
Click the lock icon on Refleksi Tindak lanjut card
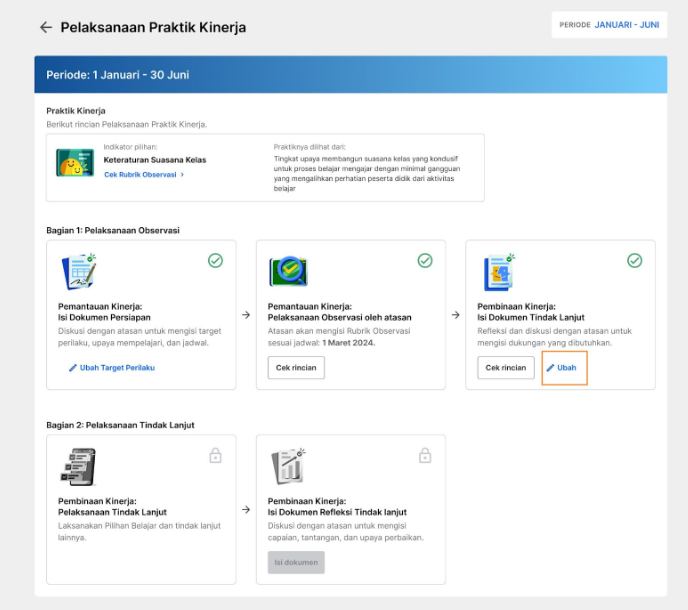click(425, 456)
